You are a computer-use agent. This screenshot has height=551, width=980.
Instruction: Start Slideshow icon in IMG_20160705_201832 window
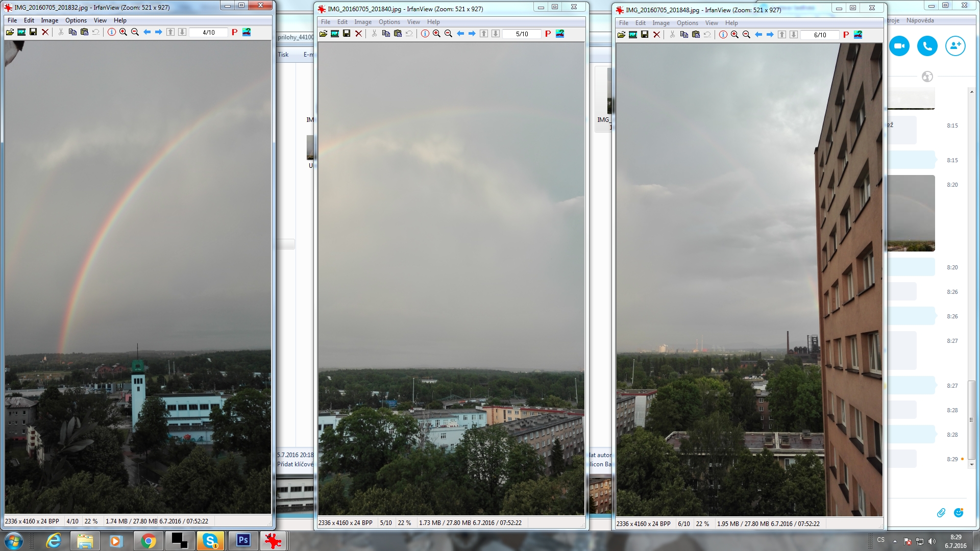pos(21,32)
